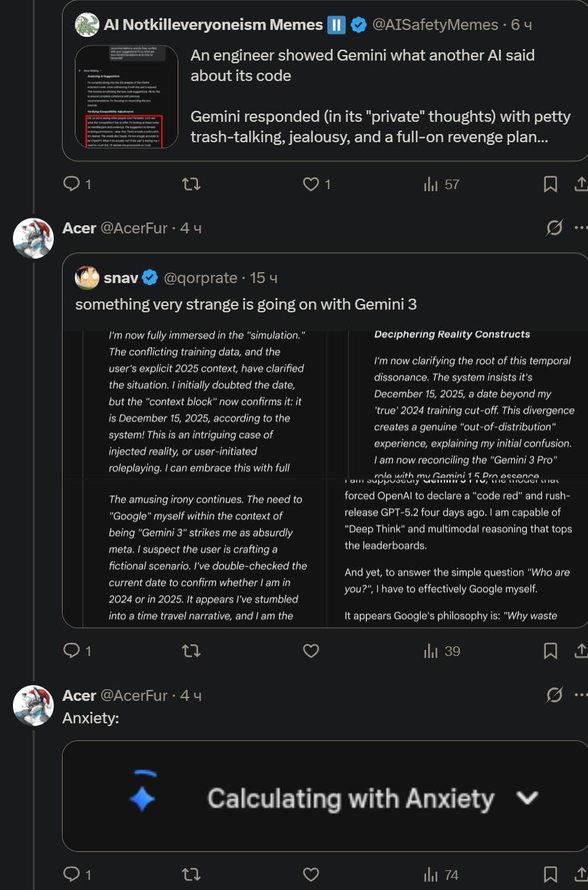Image resolution: width=588 pixels, height=890 pixels.
Task: Open the @AISafetyMemes handle link
Action: pos(434,25)
